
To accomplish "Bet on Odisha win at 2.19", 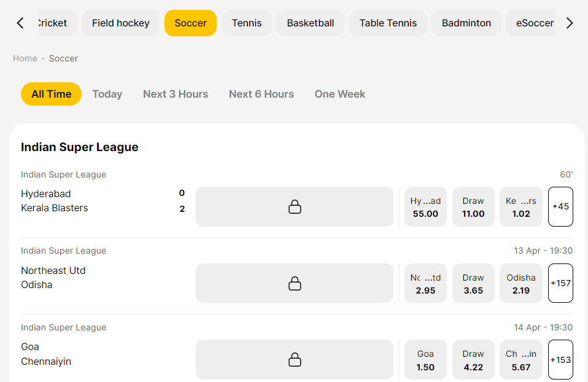I will (x=521, y=283).
